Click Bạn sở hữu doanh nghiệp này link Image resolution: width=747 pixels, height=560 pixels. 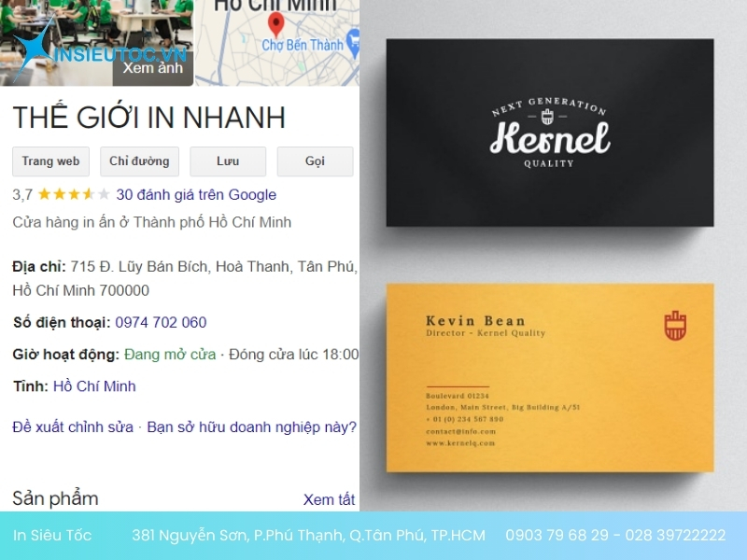click(251, 427)
